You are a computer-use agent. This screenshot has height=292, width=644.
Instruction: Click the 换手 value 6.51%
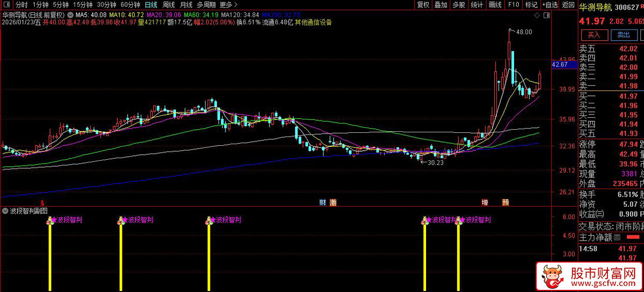pos(628,194)
